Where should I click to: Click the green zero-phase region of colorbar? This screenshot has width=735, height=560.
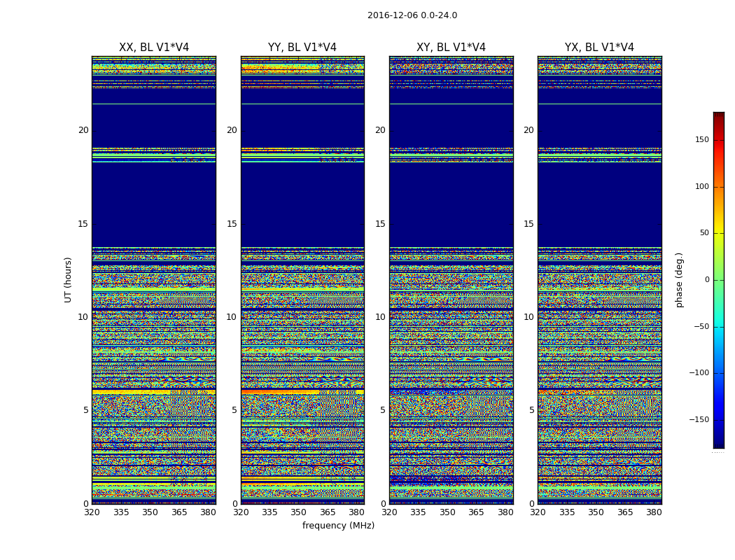pyautogui.click(x=719, y=280)
